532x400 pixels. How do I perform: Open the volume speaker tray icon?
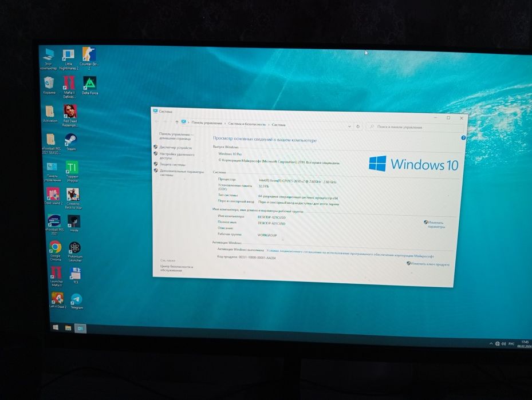[504, 344]
